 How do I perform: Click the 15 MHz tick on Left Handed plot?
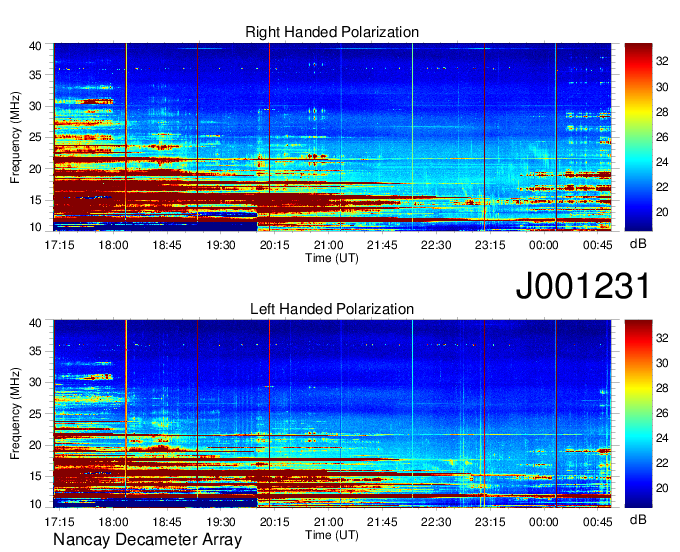(36, 476)
